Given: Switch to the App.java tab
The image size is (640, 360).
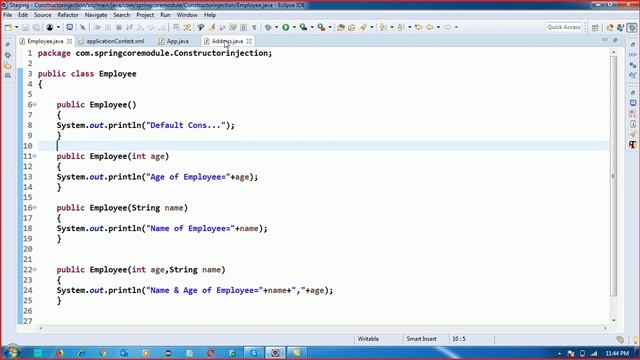Looking at the screenshot, I should pos(177,41).
